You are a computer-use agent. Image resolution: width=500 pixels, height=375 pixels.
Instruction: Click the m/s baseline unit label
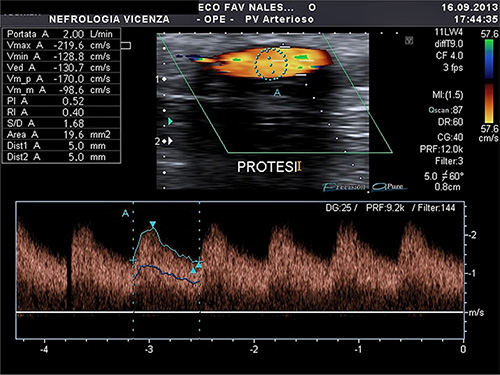[x=476, y=313]
